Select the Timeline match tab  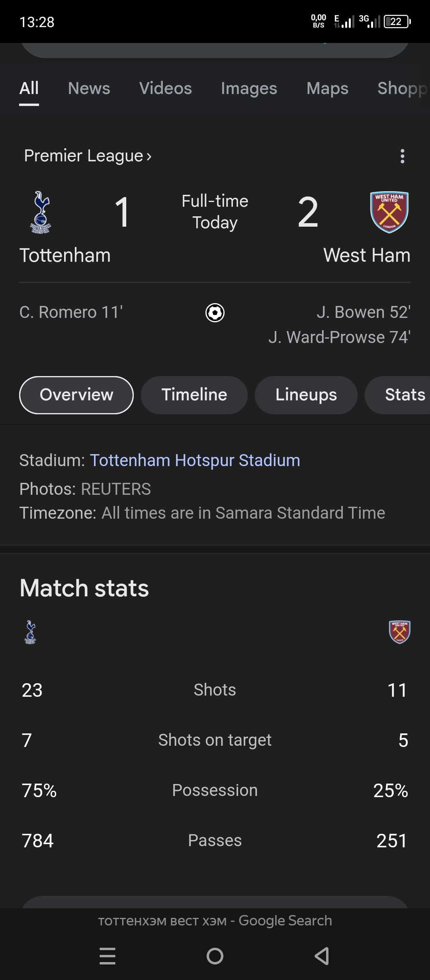click(x=194, y=395)
